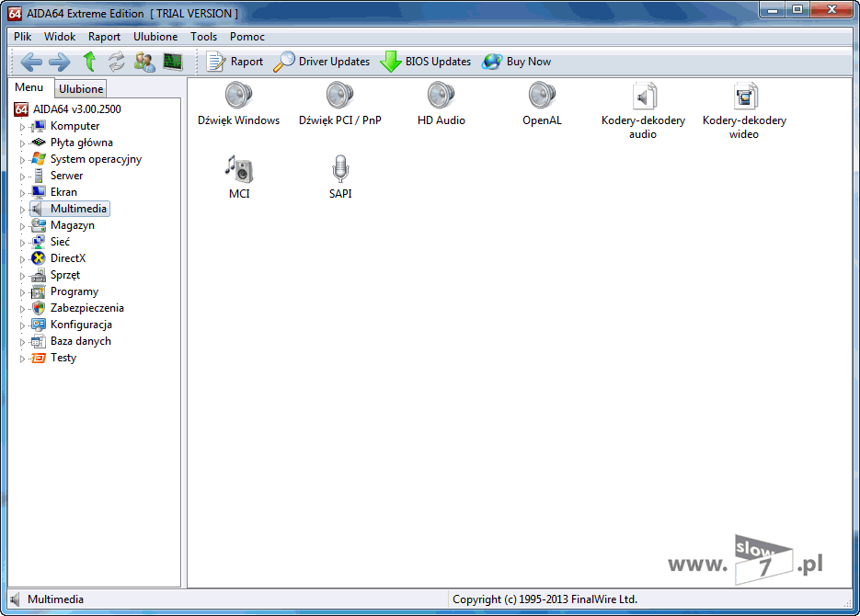
Task: Open the Widok menu
Action: (60, 37)
